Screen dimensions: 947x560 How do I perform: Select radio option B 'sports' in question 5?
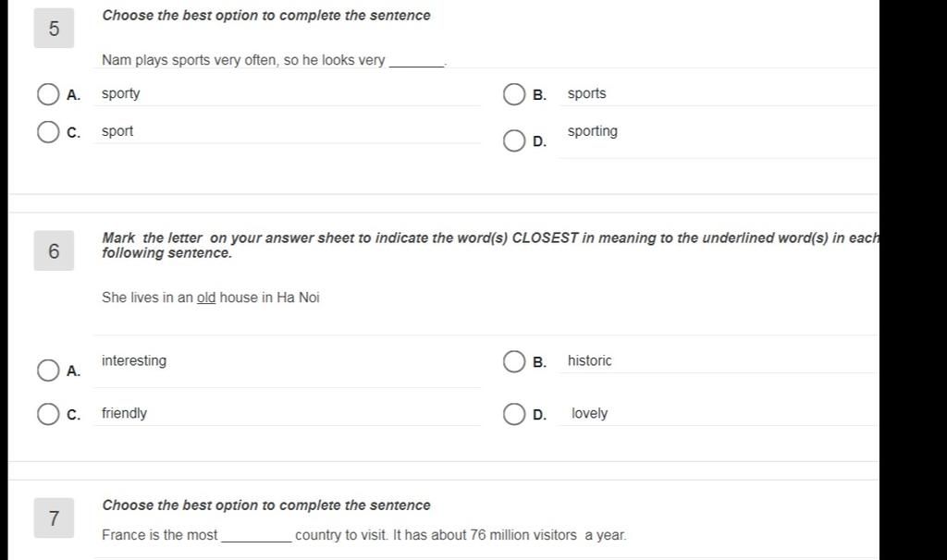[x=514, y=94]
